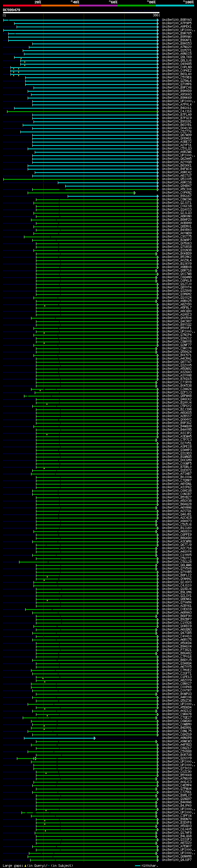Viewport: 197px width, 868px height.
Task: Open hit UniRef100_Q8R716
Action: [x=176, y=271]
